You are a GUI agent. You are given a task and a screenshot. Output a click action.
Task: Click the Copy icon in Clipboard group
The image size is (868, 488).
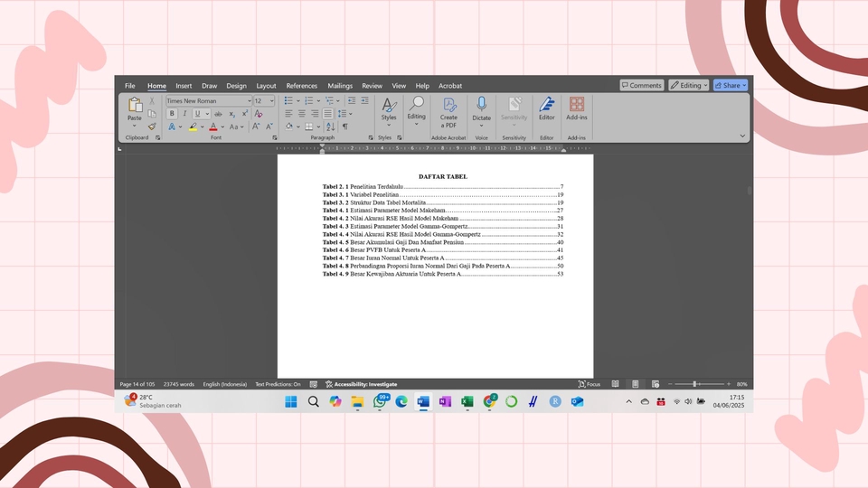coord(152,114)
